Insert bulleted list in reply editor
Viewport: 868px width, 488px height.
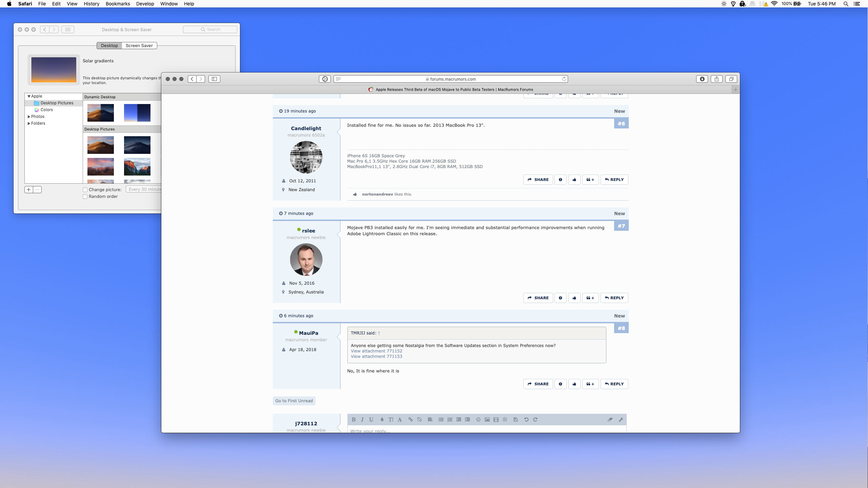click(x=441, y=420)
